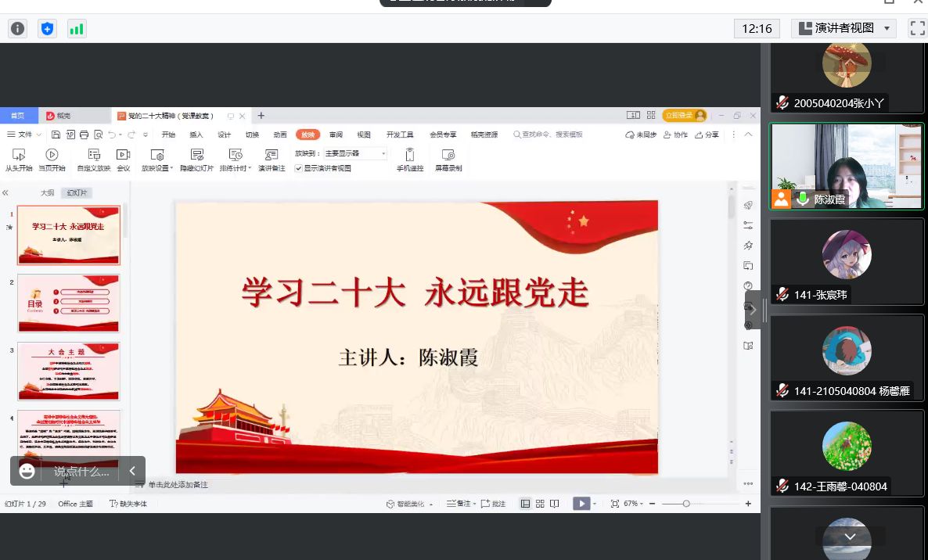Click the signal strength bars icon
The image size is (928, 560).
click(76, 29)
